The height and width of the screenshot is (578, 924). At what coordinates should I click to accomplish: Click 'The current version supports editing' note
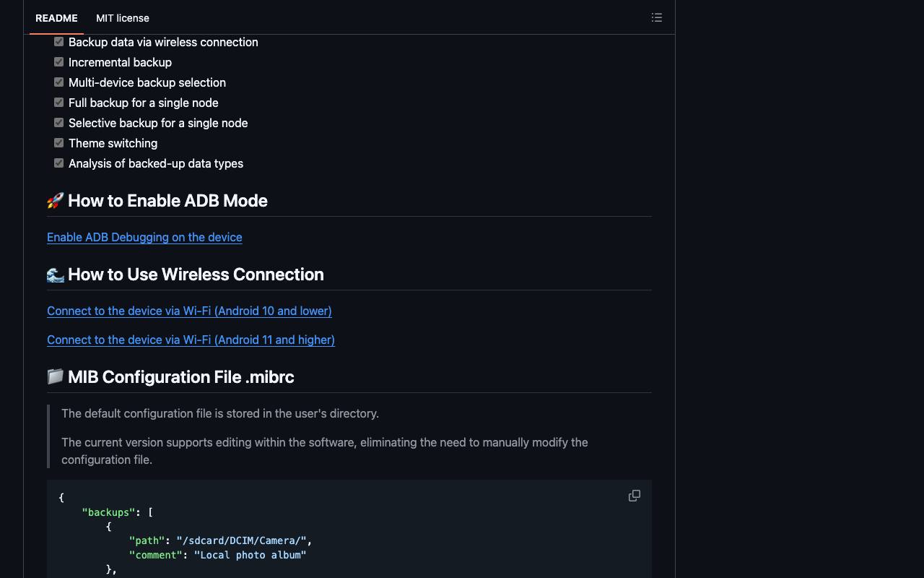click(325, 451)
